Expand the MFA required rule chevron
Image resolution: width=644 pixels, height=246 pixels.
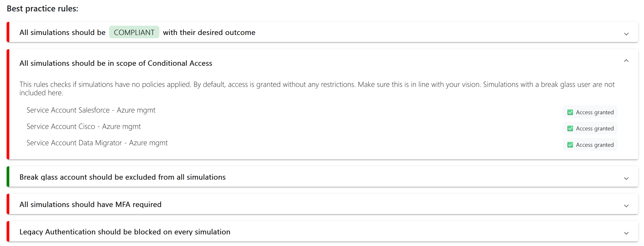pos(626,206)
